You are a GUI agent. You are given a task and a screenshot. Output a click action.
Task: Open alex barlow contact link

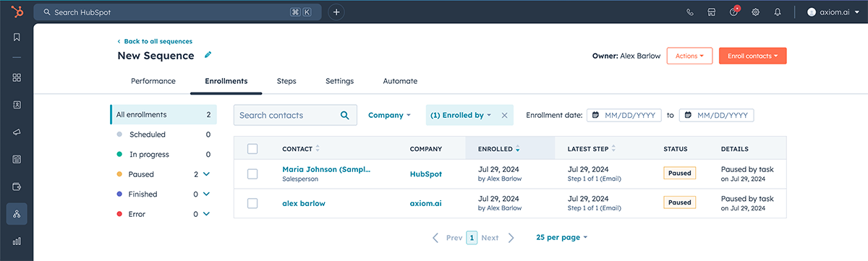coord(304,203)
